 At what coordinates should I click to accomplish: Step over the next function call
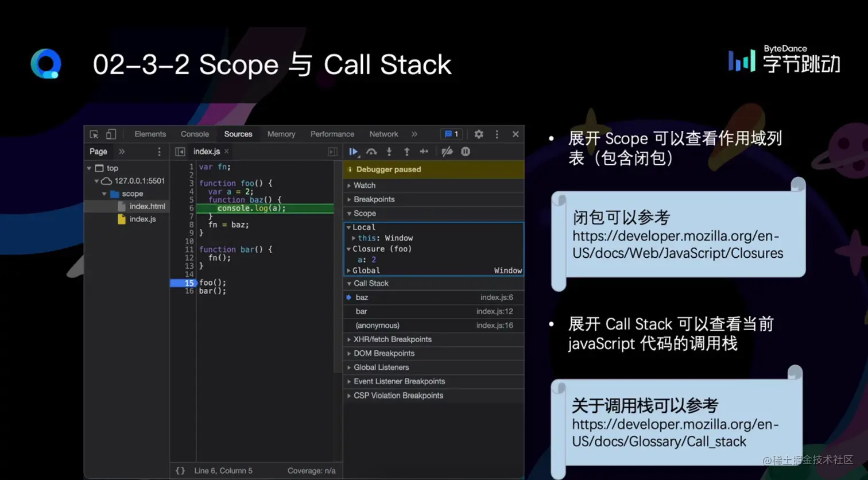click(371, 152)
